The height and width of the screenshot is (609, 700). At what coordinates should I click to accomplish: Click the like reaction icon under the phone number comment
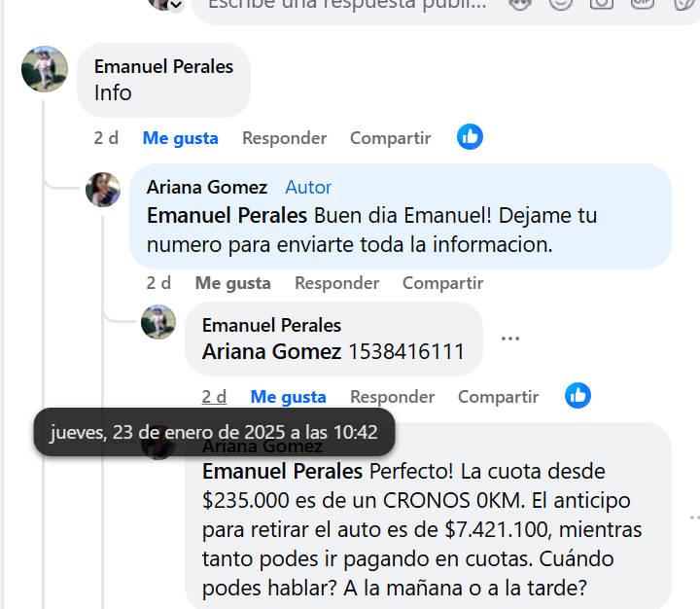click(577, 395)
